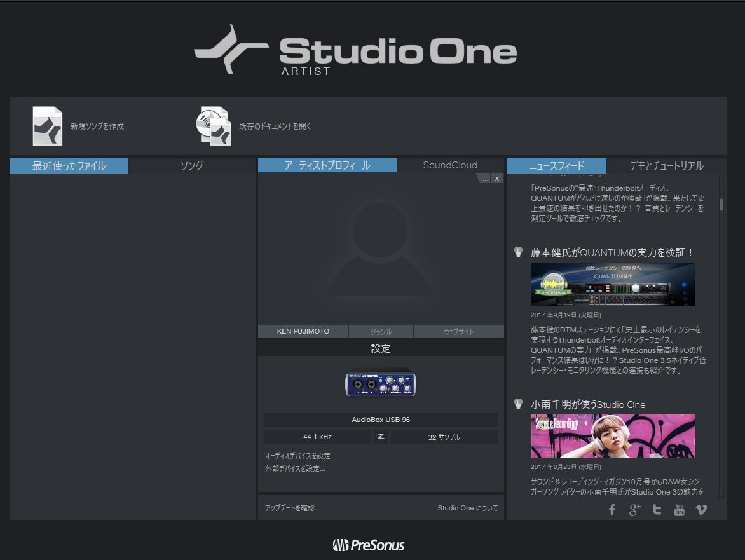745x560 pixels.
Task: Click アップデートを確認 link
Action: 289,509
